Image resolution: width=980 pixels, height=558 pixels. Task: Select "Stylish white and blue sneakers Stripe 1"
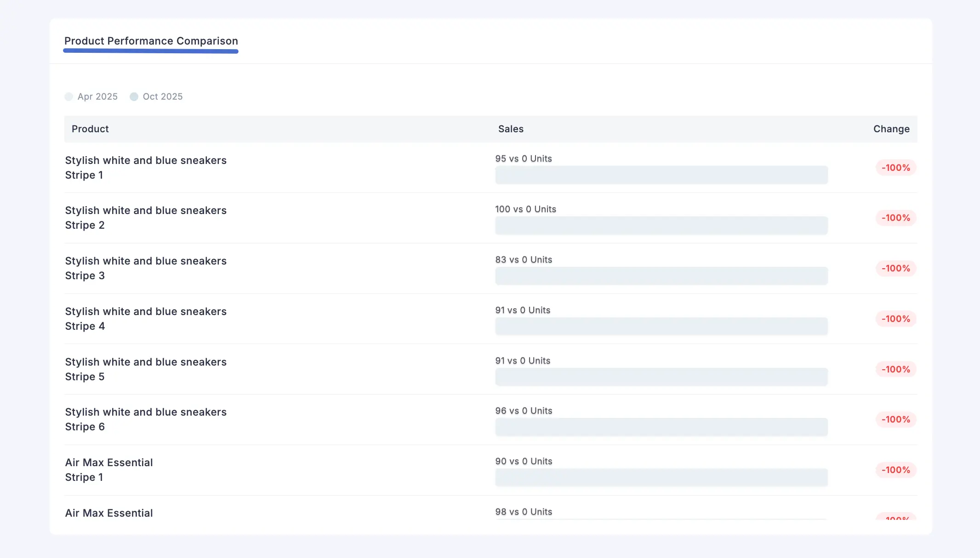point(146,168)
